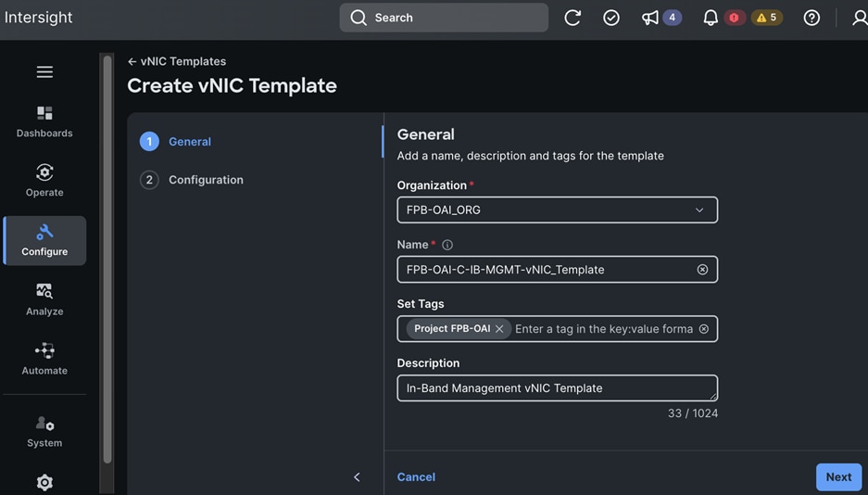868x495 pixels.
Task: Open the help question mark icon
Action: coord(811,18)
